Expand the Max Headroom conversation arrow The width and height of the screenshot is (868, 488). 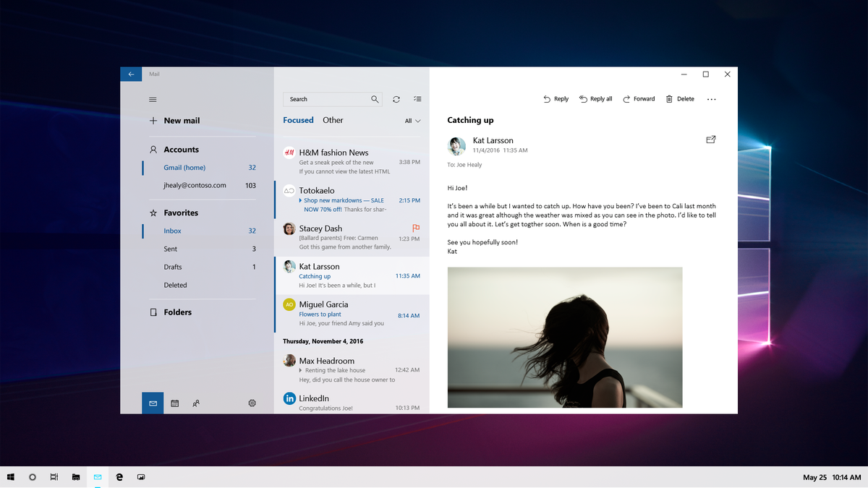301,370
